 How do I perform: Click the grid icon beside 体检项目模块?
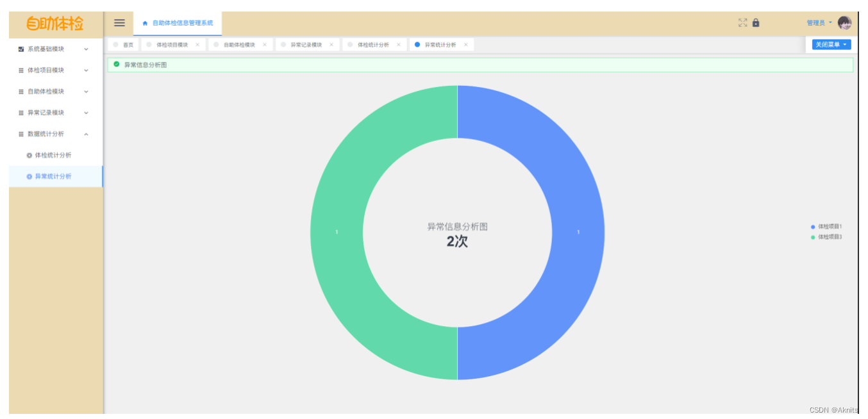[21, 70]
